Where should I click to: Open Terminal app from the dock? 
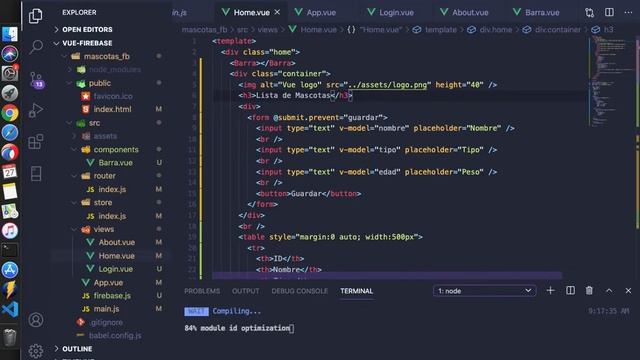pyautogui.click(x=10, y=250)
